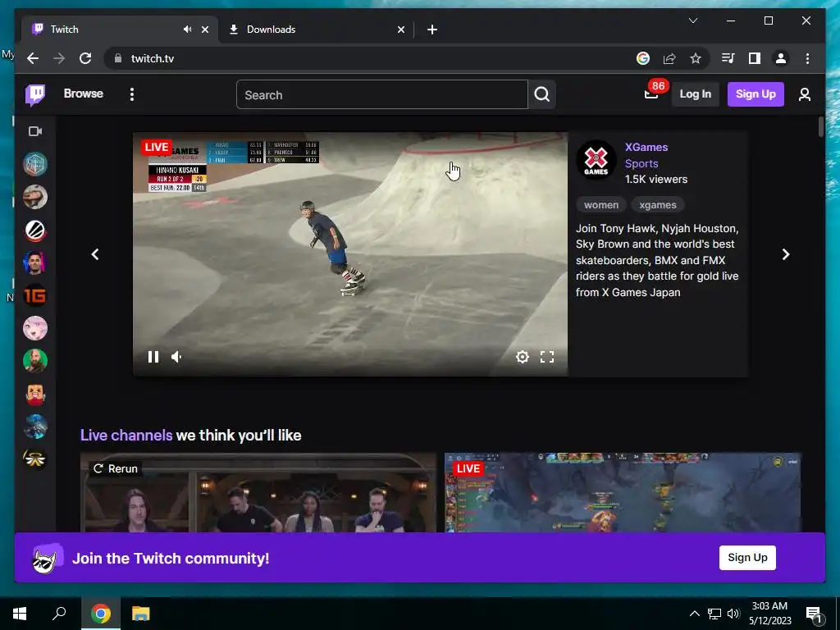Click the Log In button

[x=695, y=94]
